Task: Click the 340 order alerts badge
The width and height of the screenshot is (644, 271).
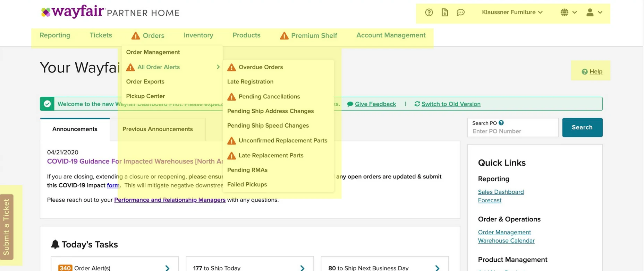Action: (65, 268)
